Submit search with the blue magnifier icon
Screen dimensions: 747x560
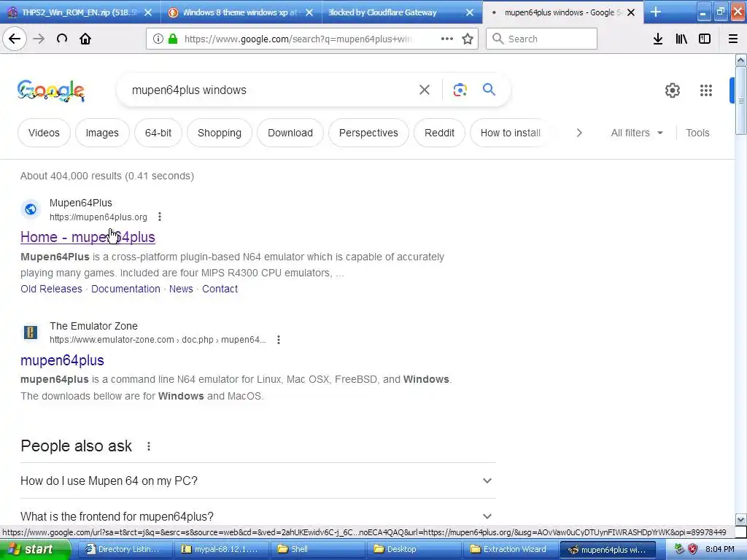pos(489,90)
